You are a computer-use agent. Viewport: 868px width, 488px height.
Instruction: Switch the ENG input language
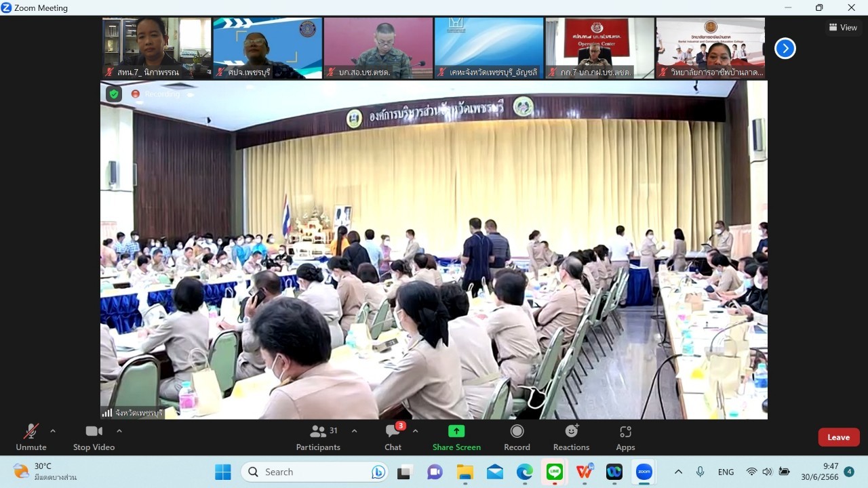726,472
